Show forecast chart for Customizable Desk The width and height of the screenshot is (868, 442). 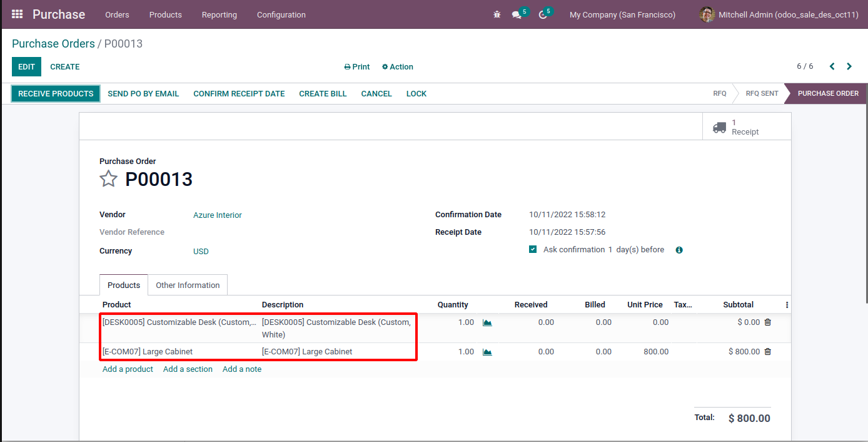[487, 322]
